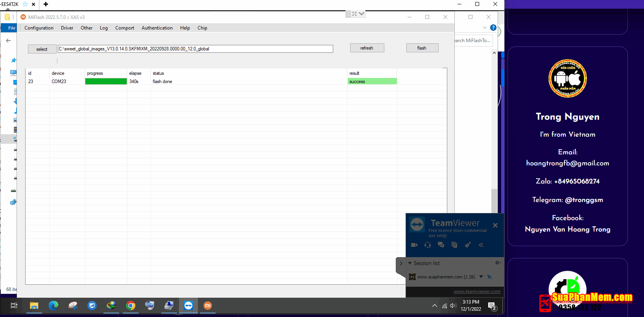The height and width of the screenshot is (317, 644).
Task: Open MiFlash from the taskbar Mi icon
Action: pyautogui.click(x=208, y=306)
